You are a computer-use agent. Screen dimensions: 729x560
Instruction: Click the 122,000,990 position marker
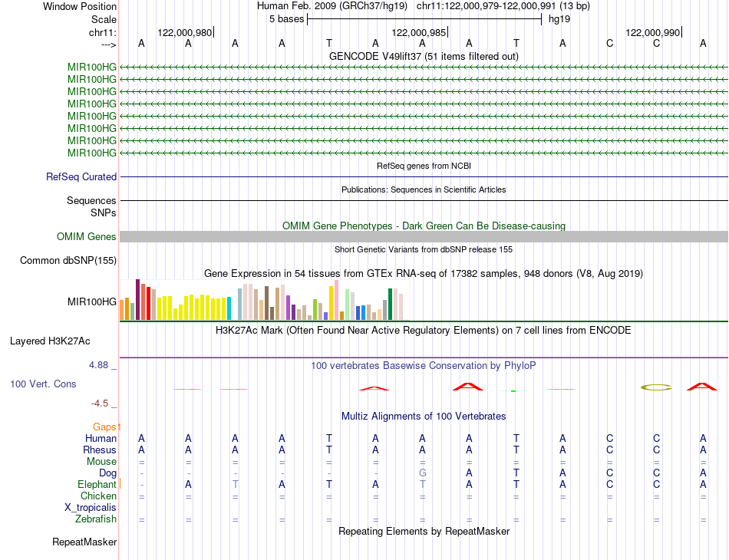(652, 32)
